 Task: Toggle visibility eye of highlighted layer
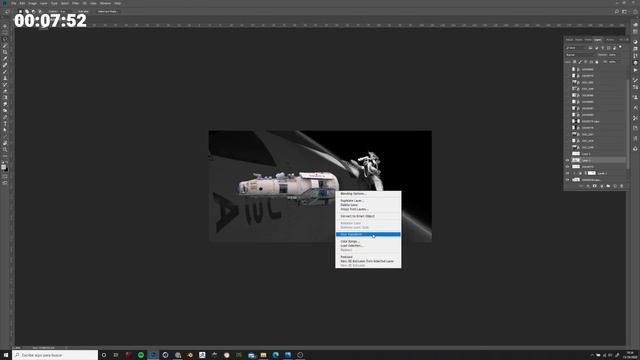(567, 160)
